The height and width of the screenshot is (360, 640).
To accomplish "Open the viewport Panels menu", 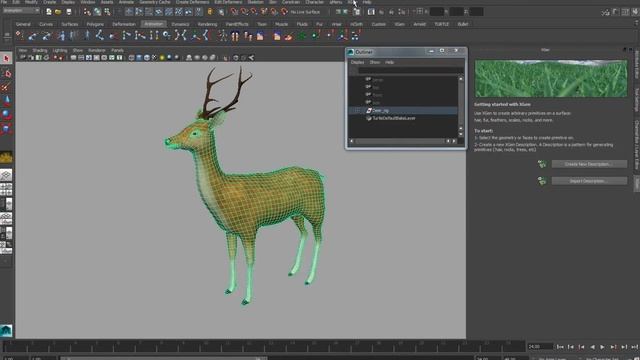I will coord(118,50).
